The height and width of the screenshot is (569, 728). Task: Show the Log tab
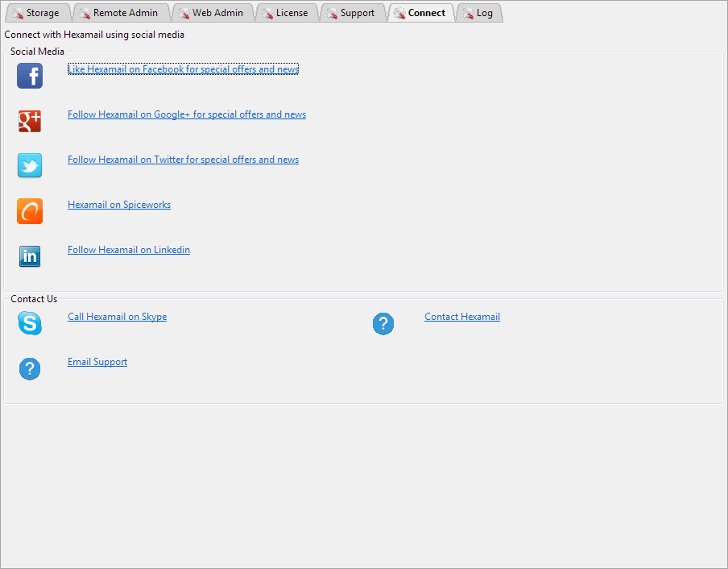coord(479,13)
